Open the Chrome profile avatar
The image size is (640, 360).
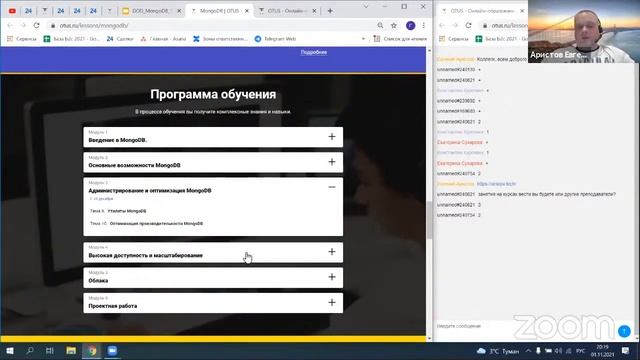(x=411, y=25)
